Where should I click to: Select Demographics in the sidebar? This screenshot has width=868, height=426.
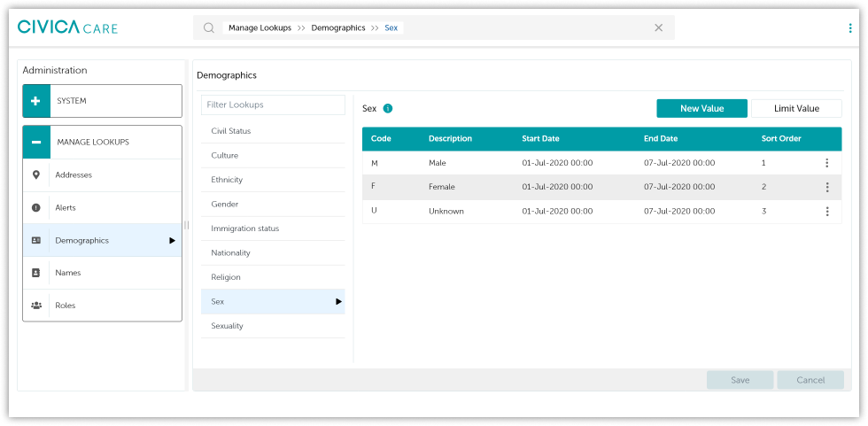point(102,241)
